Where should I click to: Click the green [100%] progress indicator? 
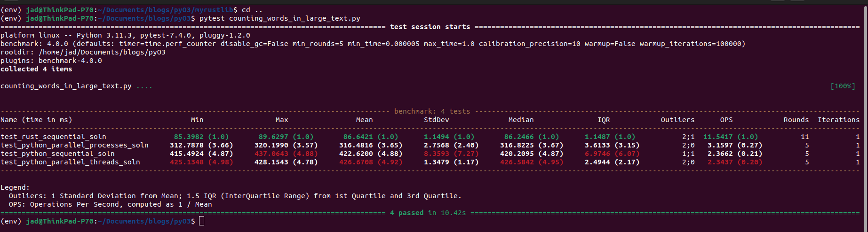point(843,86)
